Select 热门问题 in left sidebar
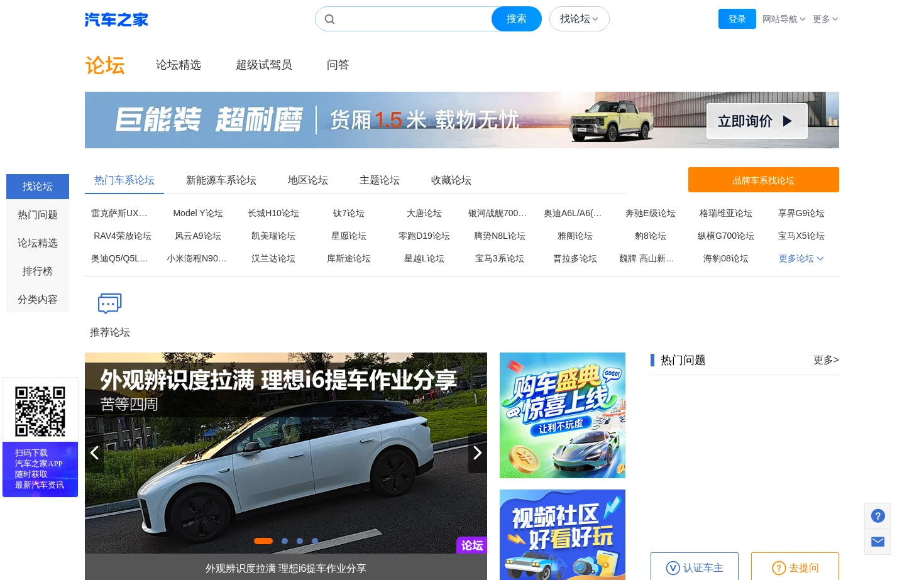 [x=38, y=215]
